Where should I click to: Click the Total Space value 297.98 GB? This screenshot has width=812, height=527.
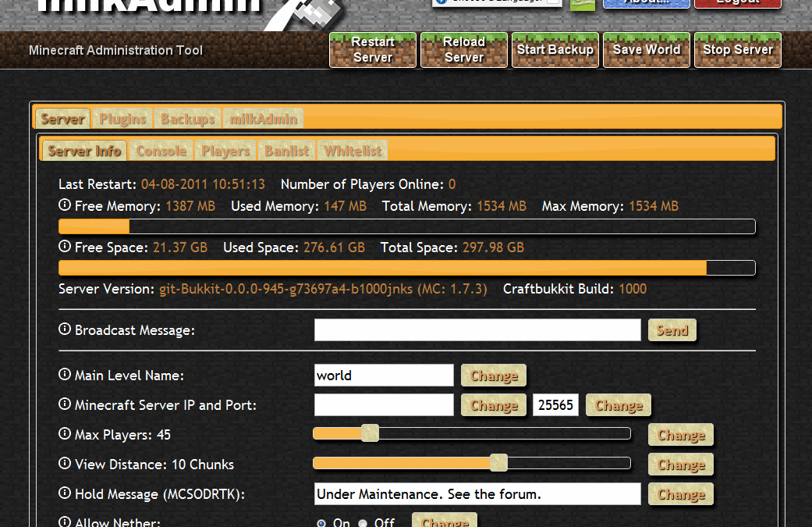click(493, 247)
